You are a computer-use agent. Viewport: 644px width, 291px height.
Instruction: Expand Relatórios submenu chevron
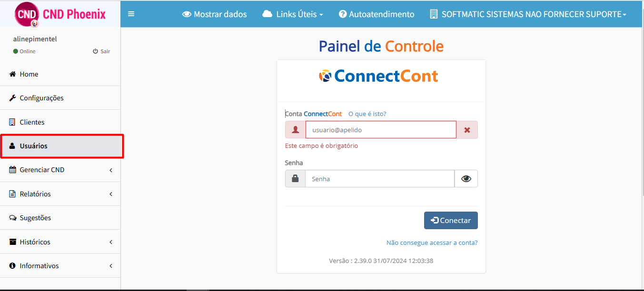[x=111, y=194]
